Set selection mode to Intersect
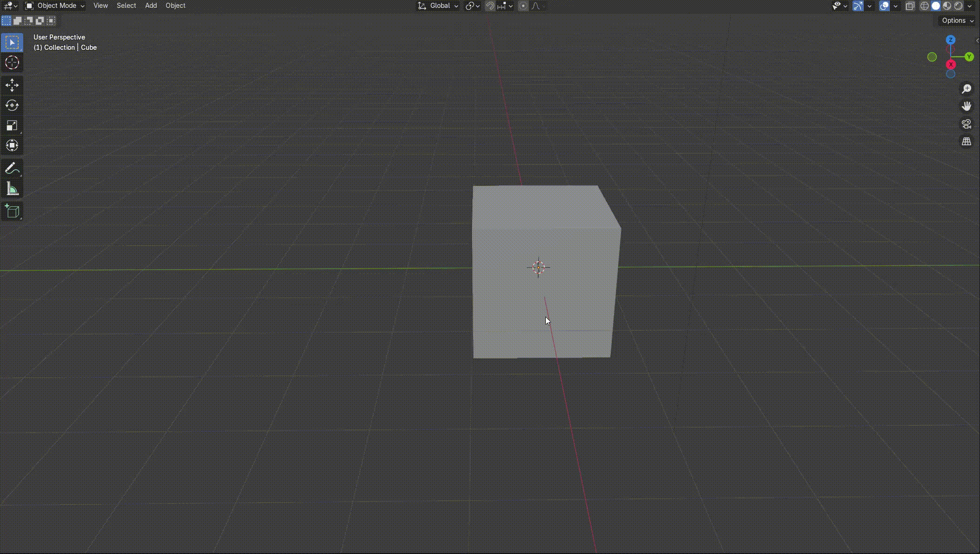 point(51,20)
